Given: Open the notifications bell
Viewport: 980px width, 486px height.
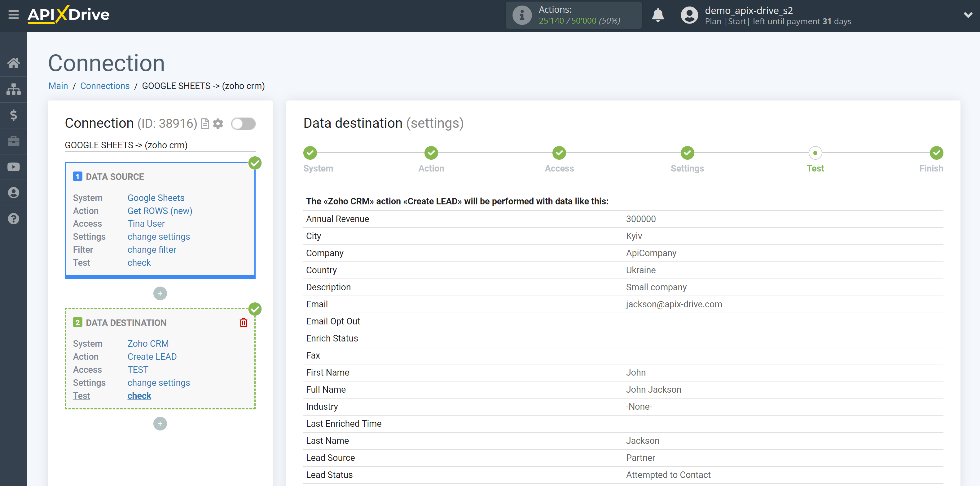Looking at the screenshot, I should tap(658, 15).
